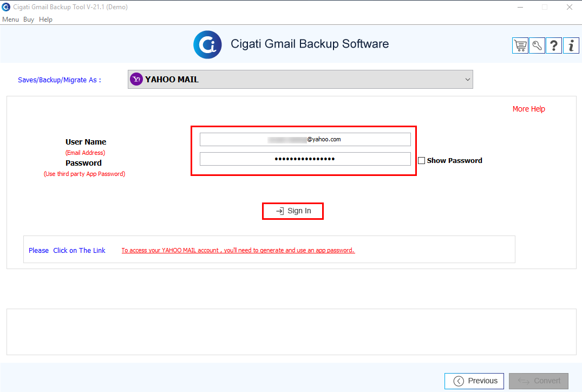Viewport: 582px width, 392px height.
Task: Open the Menu menu
Action: click(10, 19)
